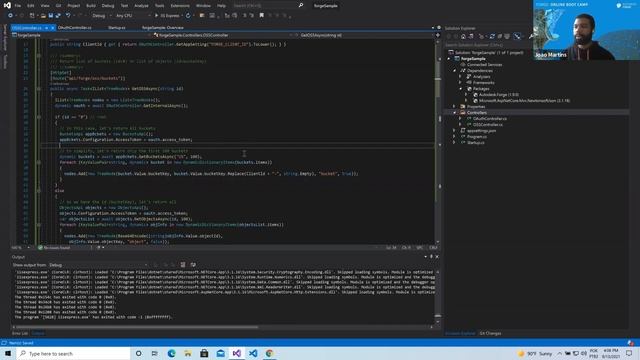Open the Edit menu
Screen dimensions: 640x360
(x=31, y=6)
